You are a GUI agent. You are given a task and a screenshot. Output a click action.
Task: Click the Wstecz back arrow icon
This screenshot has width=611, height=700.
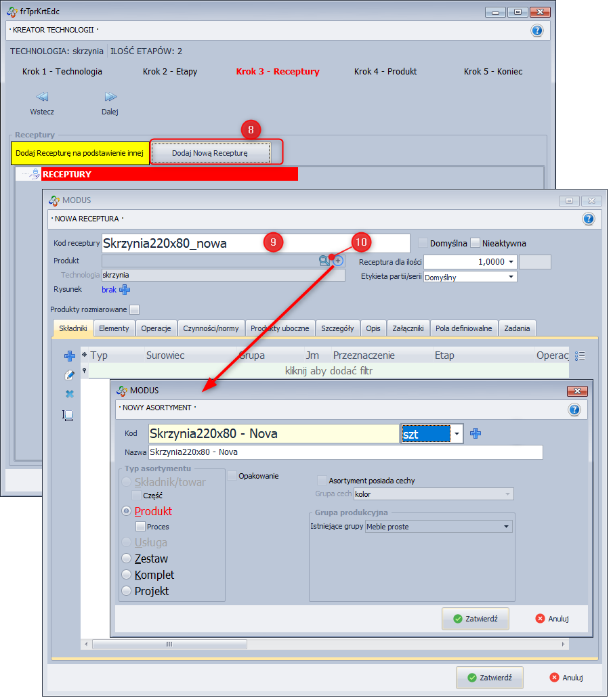42,97
